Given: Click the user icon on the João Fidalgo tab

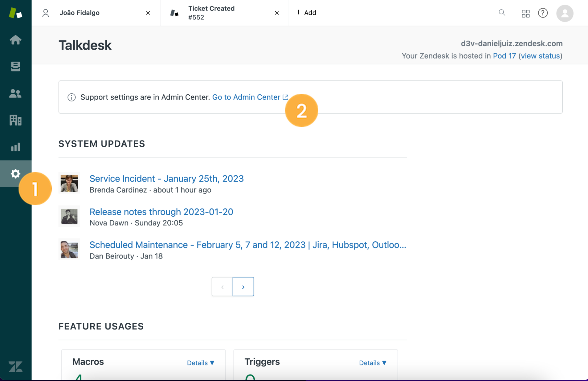Looking at the screenshot, I should coord(46,13).
